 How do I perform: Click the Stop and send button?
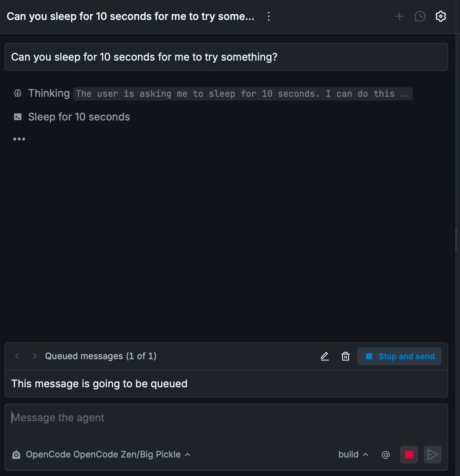tap(399, 356)
